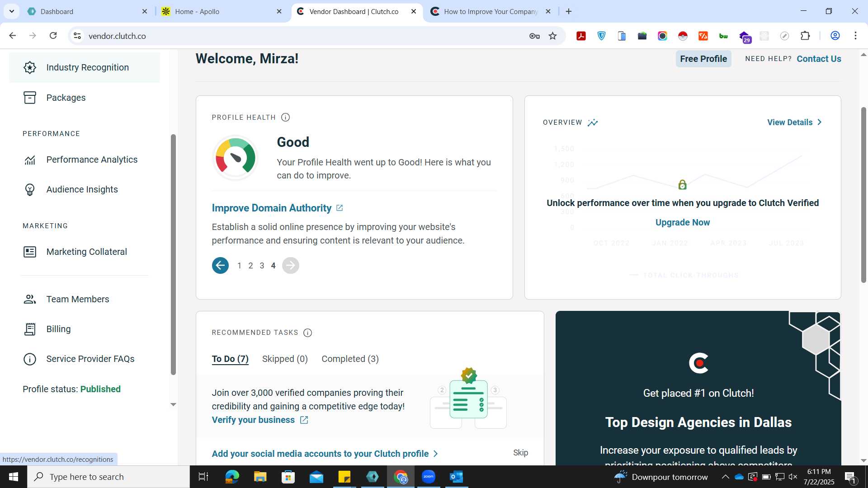Open the Verify your business link
Image resolution: width=868 pixels, height=488 pixels.
click(x=253, y=420)
